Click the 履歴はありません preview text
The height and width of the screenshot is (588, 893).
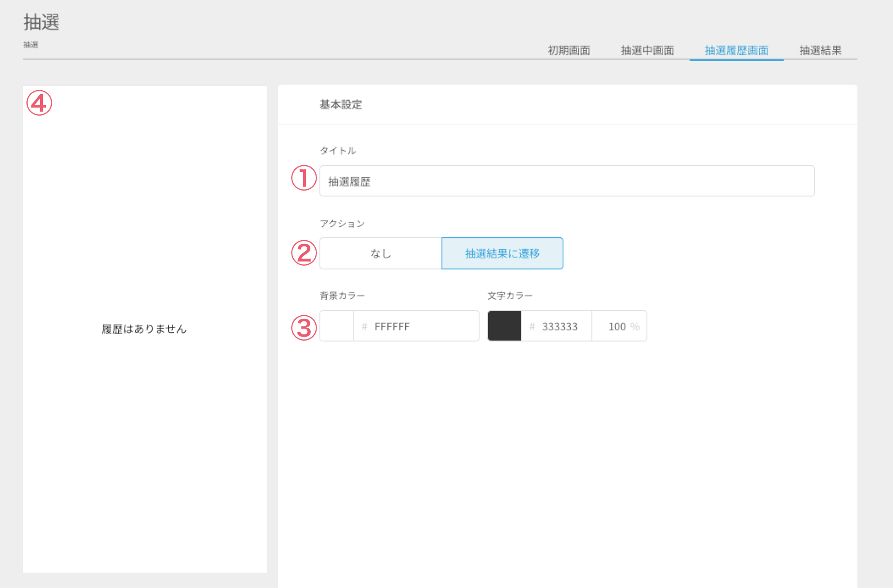(144, 329)
